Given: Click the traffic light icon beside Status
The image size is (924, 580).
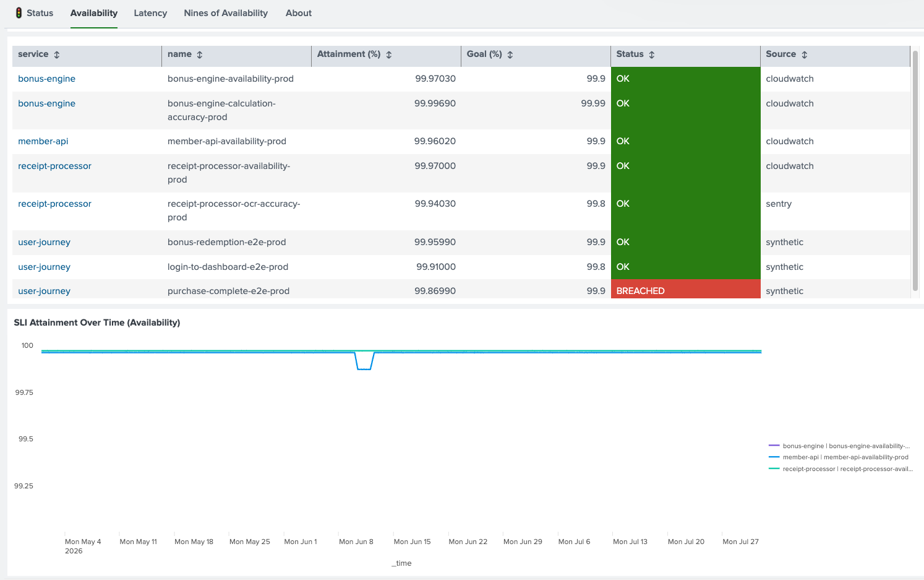Looking at the screenshot, I should 19,13.
